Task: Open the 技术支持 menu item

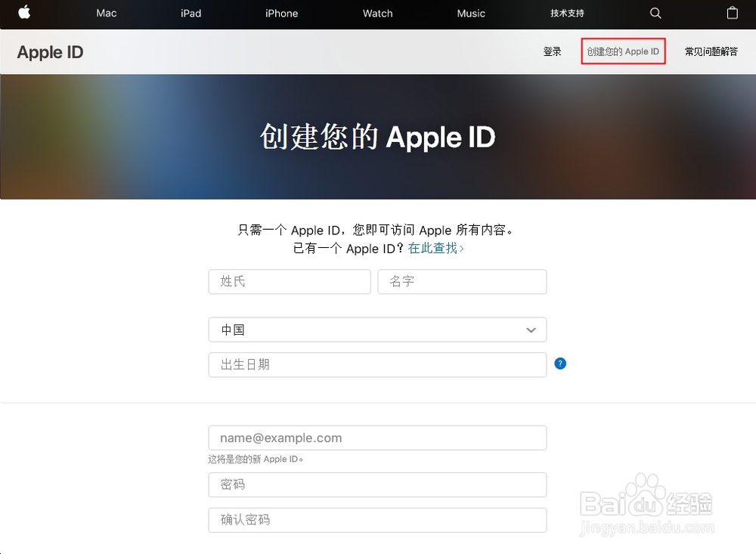Action: click(x=567, y=14)
